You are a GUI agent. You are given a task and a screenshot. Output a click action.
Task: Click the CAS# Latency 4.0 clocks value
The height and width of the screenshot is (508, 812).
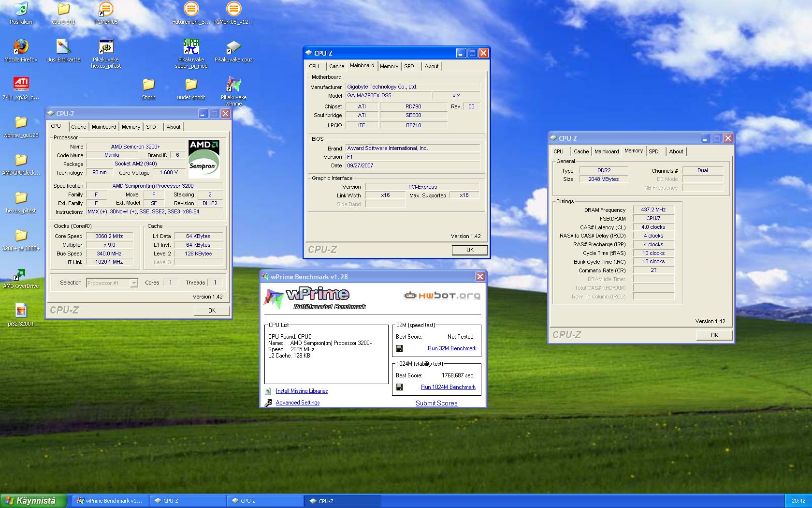coord(653,227)
